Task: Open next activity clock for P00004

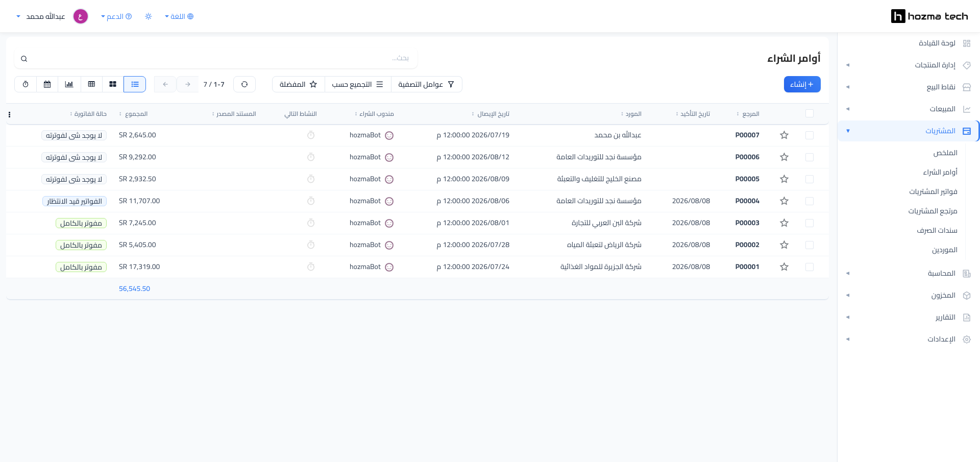Action: click(x=311, y=201)
